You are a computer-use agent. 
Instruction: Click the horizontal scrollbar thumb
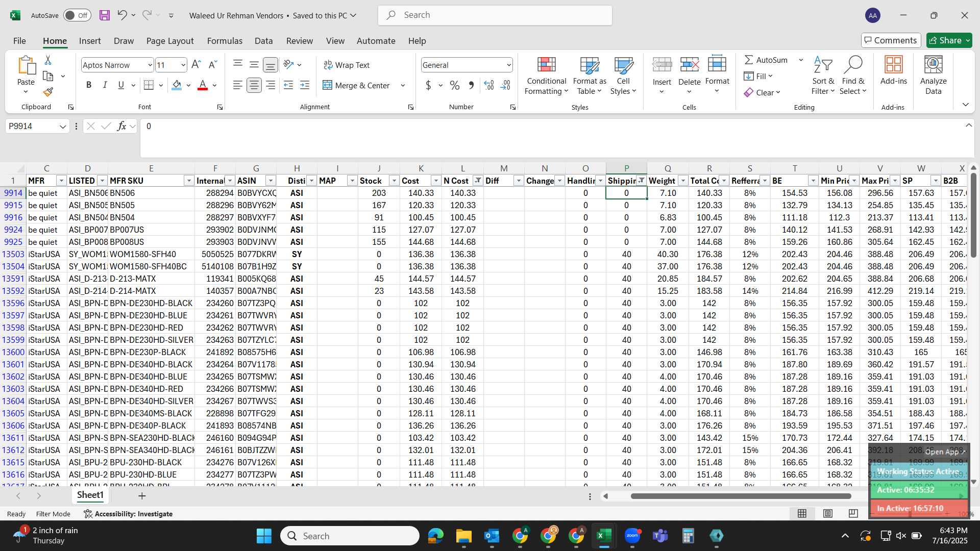click(741, 496)
